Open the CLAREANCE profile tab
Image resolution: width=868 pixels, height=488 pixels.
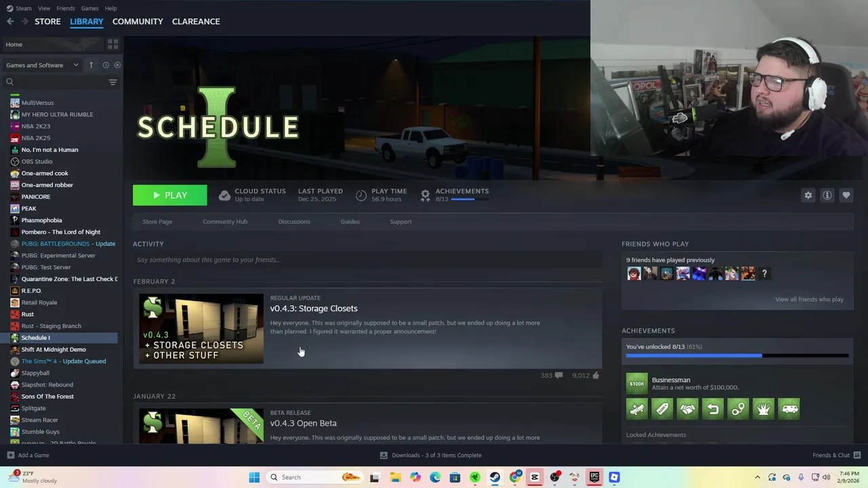[196, 22]
